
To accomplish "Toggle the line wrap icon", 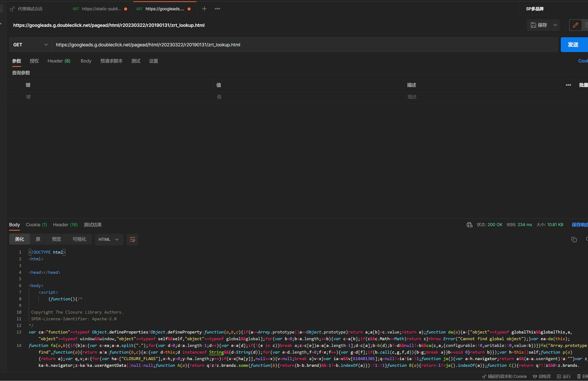I will click(x=132, y=239).
